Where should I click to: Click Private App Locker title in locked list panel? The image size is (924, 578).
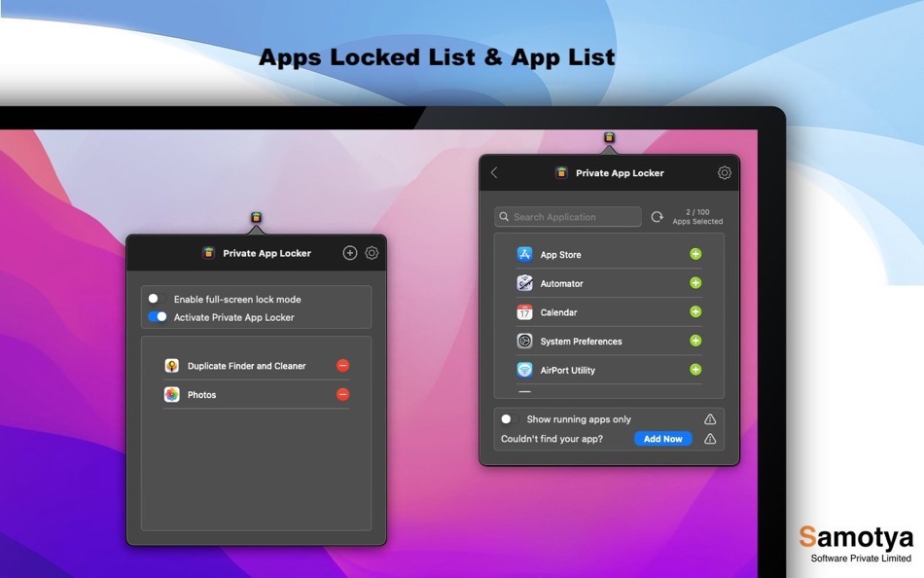[x=267, y=253]
